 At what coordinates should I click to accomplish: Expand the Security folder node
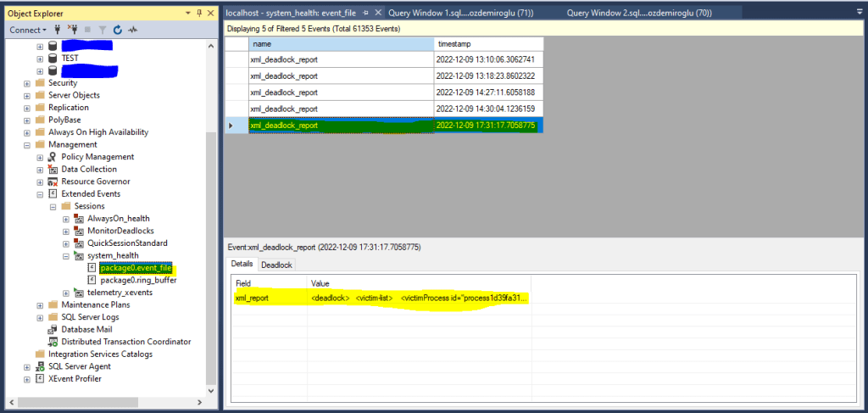[26, 83]
